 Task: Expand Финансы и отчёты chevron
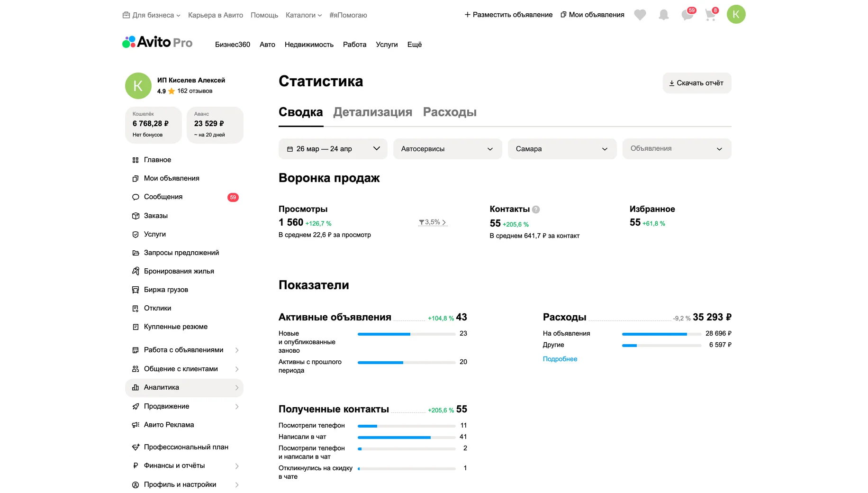237,466
